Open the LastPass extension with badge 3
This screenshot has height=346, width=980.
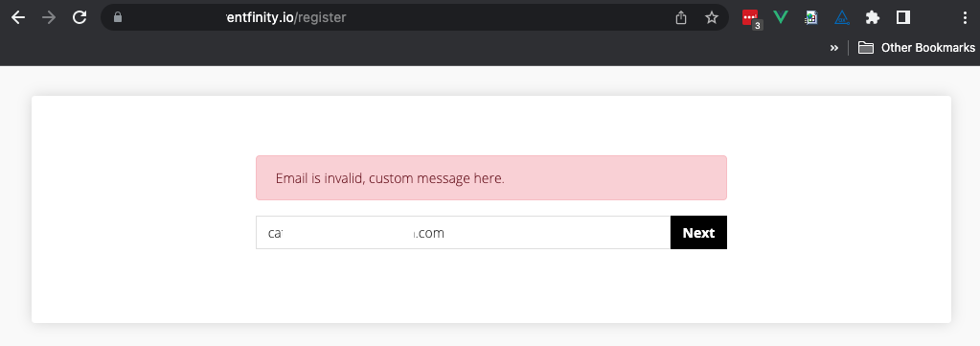(x=751, y=19)
